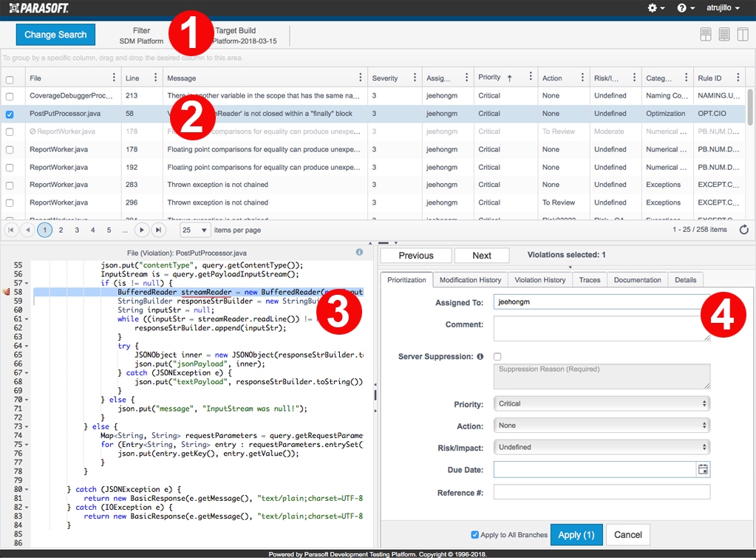The width and height of the screenshot is (756, 560).
Task: Check the ReportWorker.java line 192 checkbox
Action: pyautogui.click(x=10, y=168)
